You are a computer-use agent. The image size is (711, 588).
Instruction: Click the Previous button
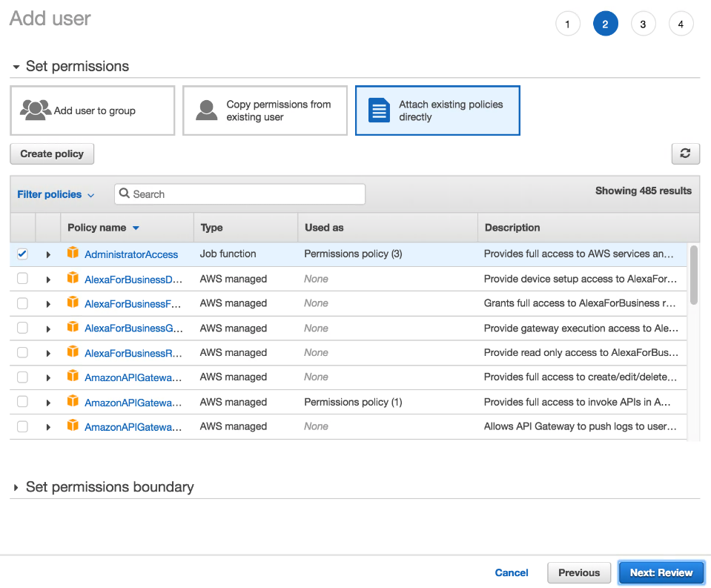pos(579,572)
